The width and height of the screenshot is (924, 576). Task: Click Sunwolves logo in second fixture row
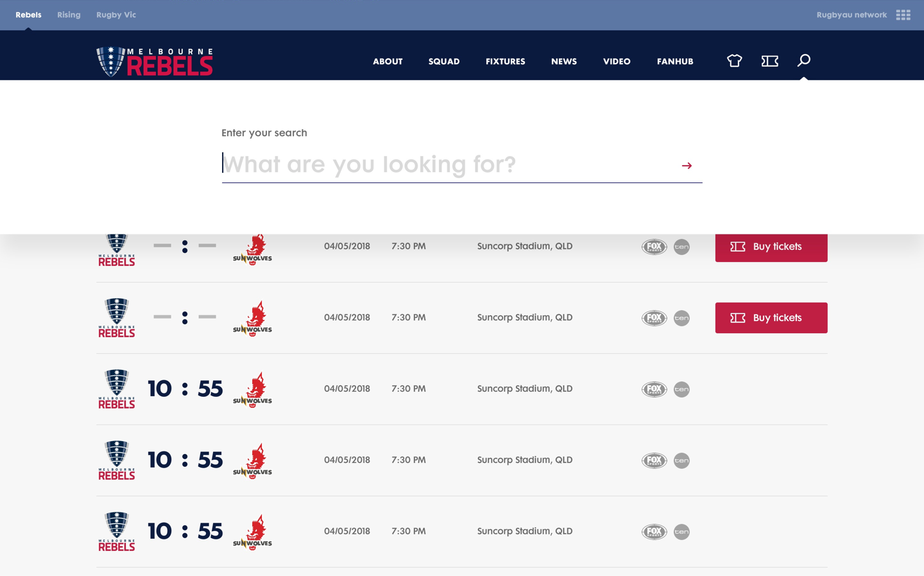253,319
